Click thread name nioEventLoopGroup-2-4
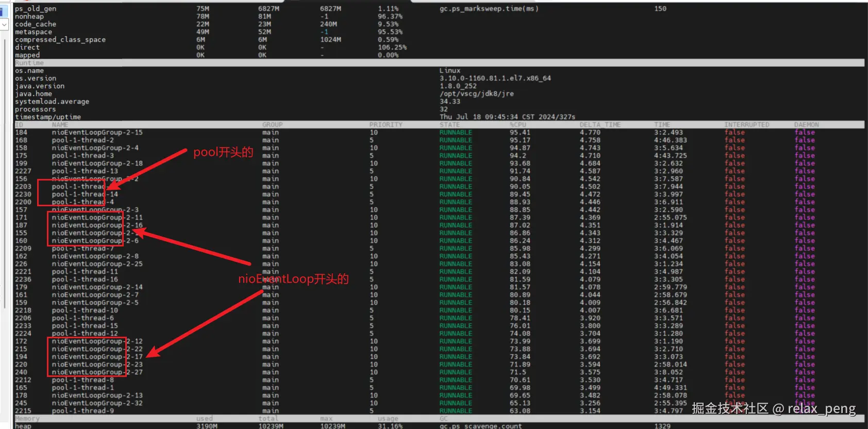This screenshot has width=868, height=429. coord(95,148)
